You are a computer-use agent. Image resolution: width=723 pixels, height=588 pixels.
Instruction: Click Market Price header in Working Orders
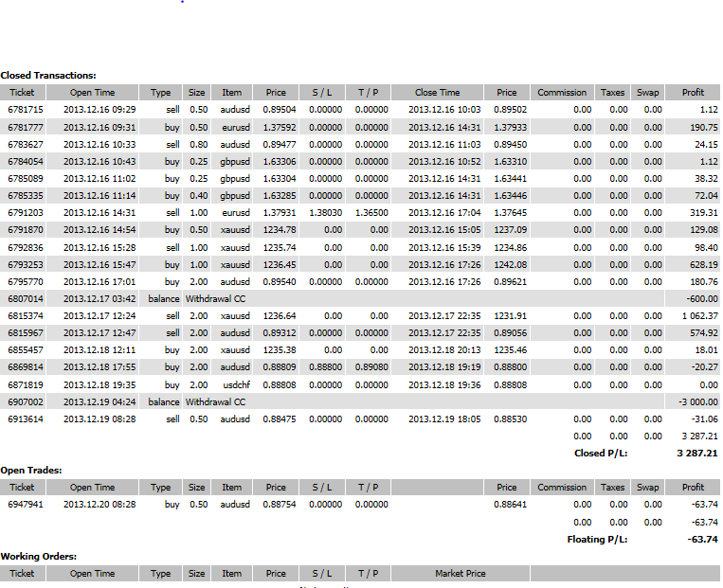pos(461,573)
